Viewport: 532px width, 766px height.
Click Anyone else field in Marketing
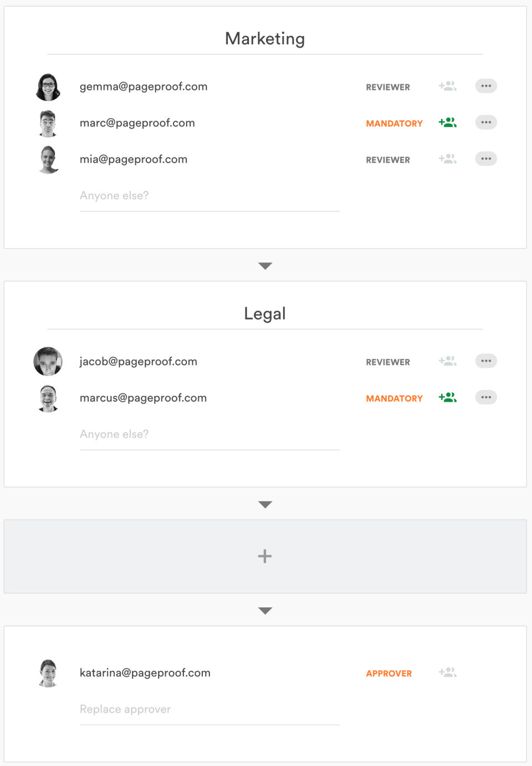click(209, 196)
